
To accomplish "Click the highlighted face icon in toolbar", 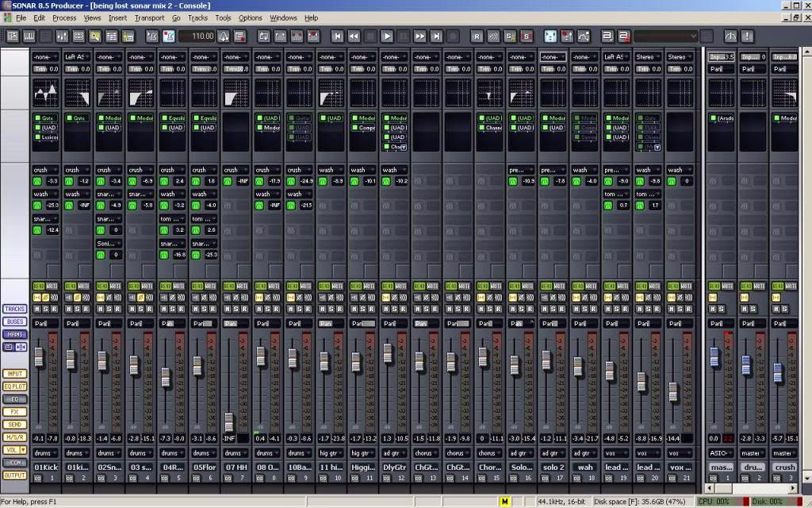I will (x=550, y=36).
